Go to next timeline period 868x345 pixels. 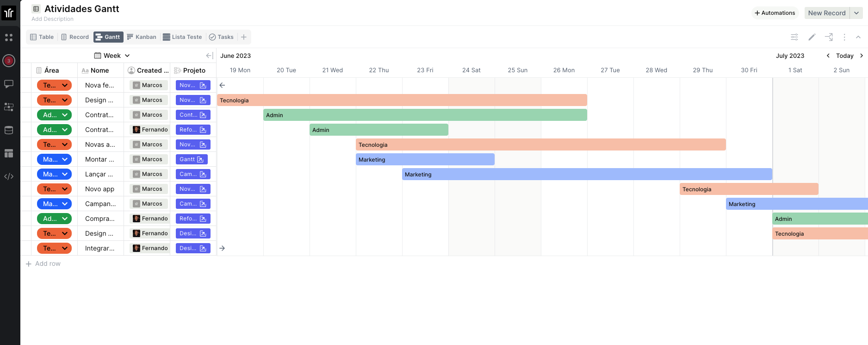point(862,56)
